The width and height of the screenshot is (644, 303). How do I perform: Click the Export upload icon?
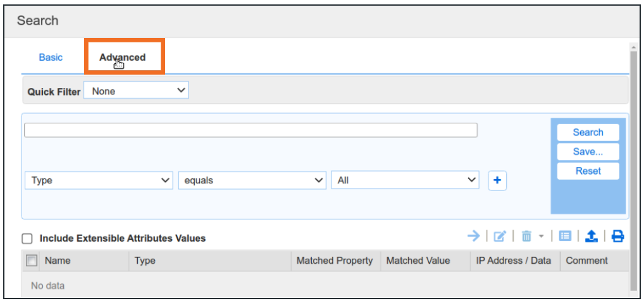click(591, 236)
